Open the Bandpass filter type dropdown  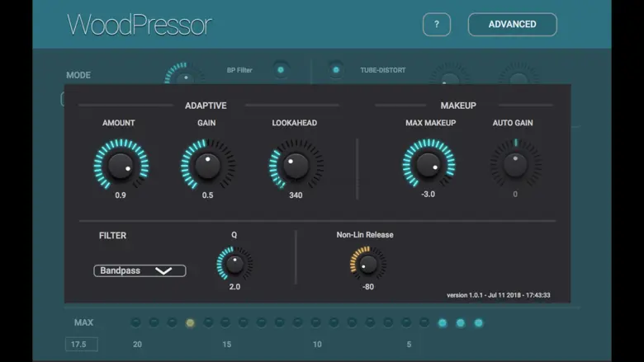[x=140, y=270]
